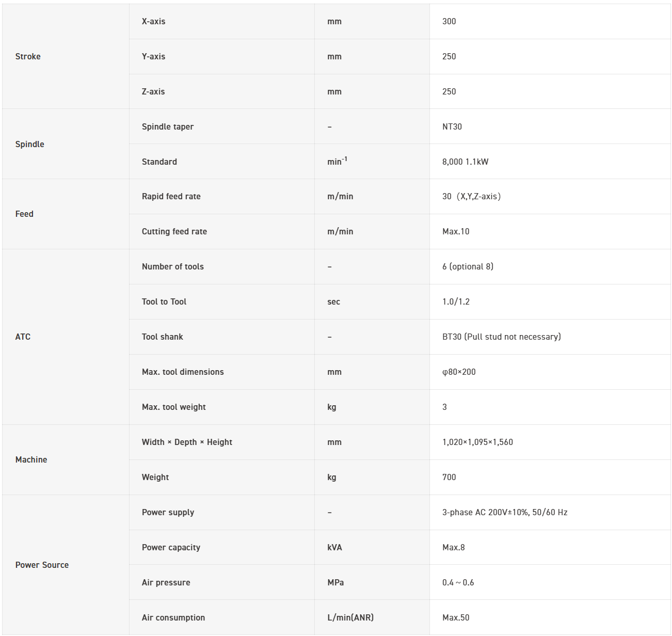The height and width of the screenshot is (636, 672).
Task: Select the Max. tool dimensions label
Action: 183,372
